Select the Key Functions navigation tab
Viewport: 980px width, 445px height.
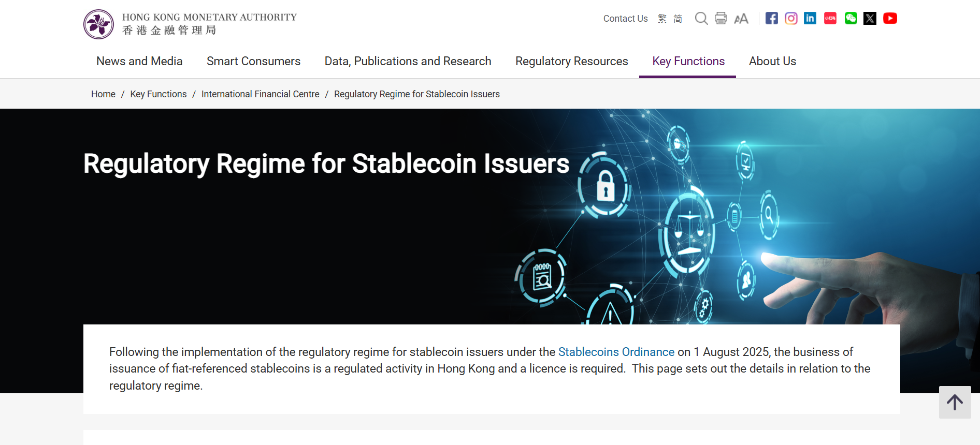click(688, 61)
